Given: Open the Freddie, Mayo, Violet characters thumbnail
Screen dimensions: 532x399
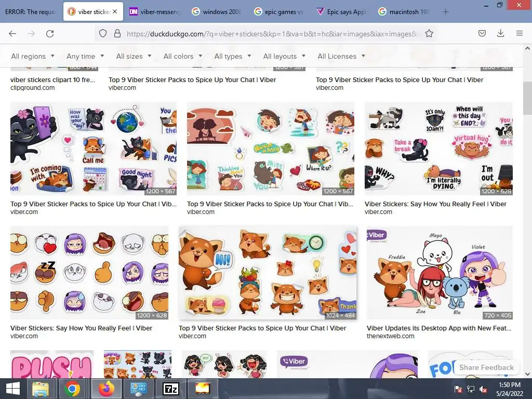Looking at the screenshot, I should [440, 273].
